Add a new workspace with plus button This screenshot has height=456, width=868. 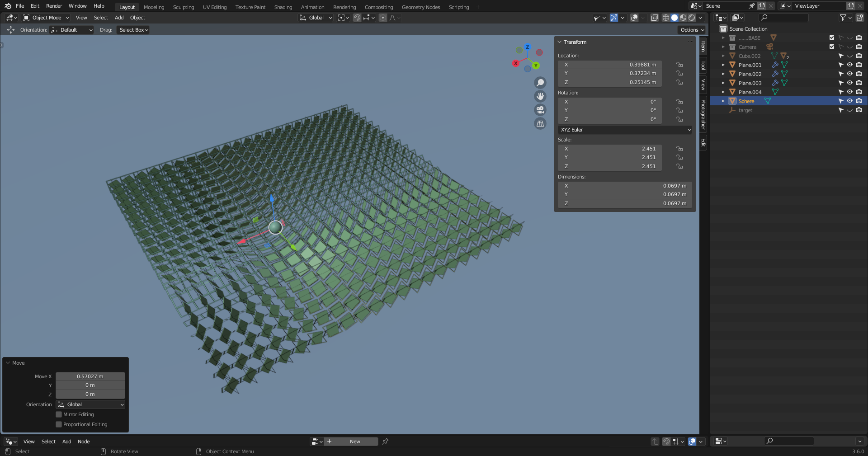tap(478, 7)
